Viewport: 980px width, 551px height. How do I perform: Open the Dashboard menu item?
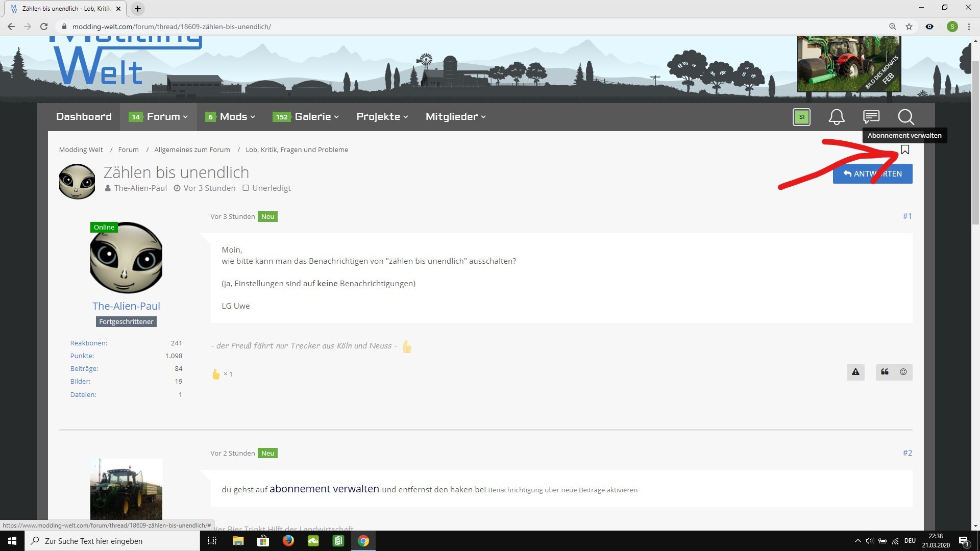84,117
